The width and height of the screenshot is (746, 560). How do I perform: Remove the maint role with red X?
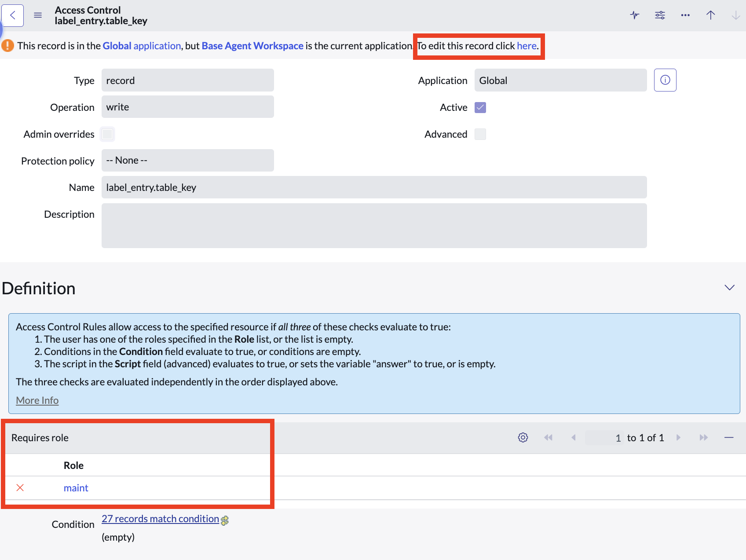20,487
